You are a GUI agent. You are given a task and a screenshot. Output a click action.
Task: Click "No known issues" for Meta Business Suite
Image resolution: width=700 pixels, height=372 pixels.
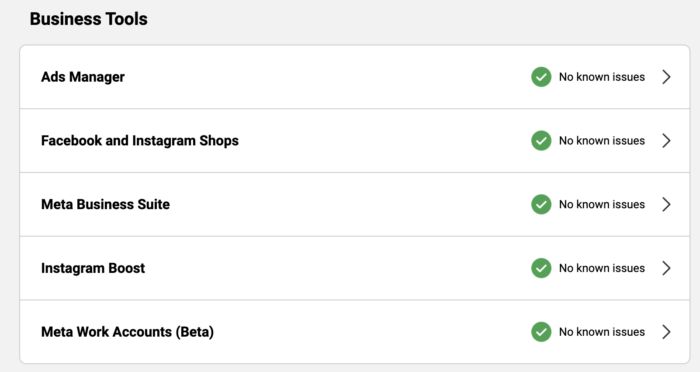pos(602,205)
